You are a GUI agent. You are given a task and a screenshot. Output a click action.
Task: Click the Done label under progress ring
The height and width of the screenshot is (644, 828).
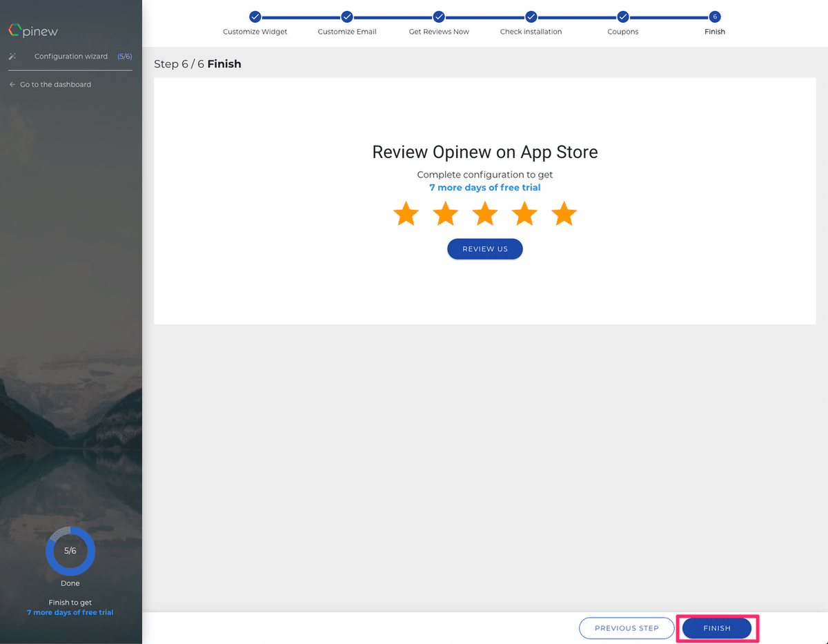click(x=70, y=583)
